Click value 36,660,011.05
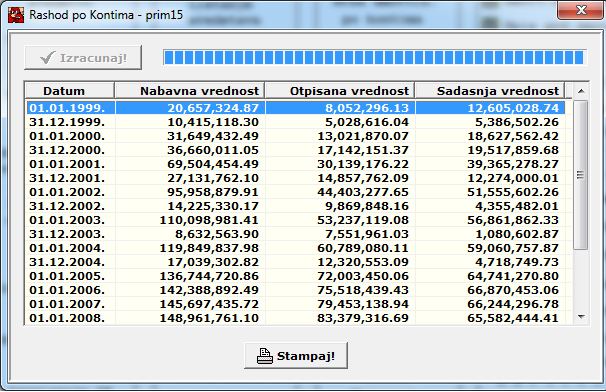The image size is (606, 392). click(213, 150)
